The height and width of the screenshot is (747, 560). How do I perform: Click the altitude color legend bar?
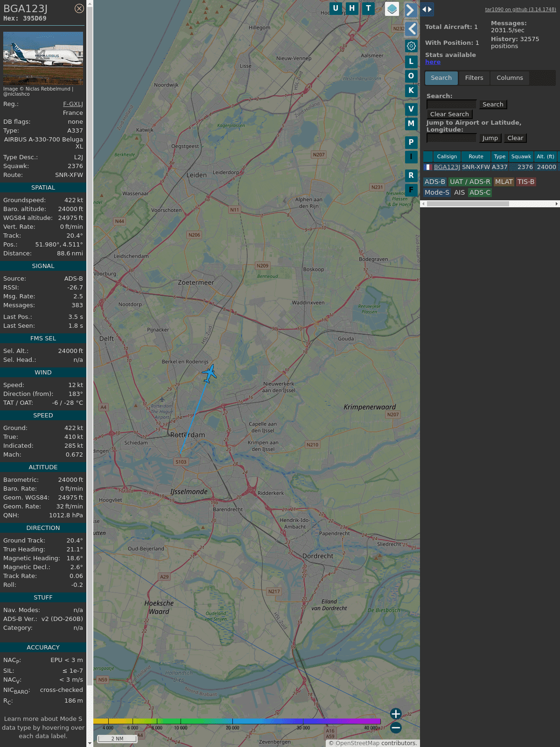[x=237, y=721]
